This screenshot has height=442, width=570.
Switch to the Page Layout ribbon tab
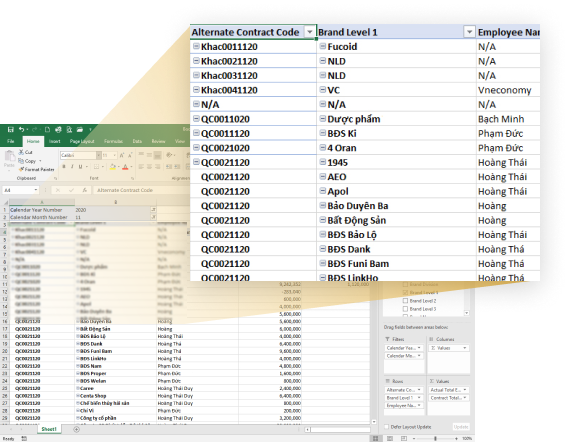(x=82, y=141)
